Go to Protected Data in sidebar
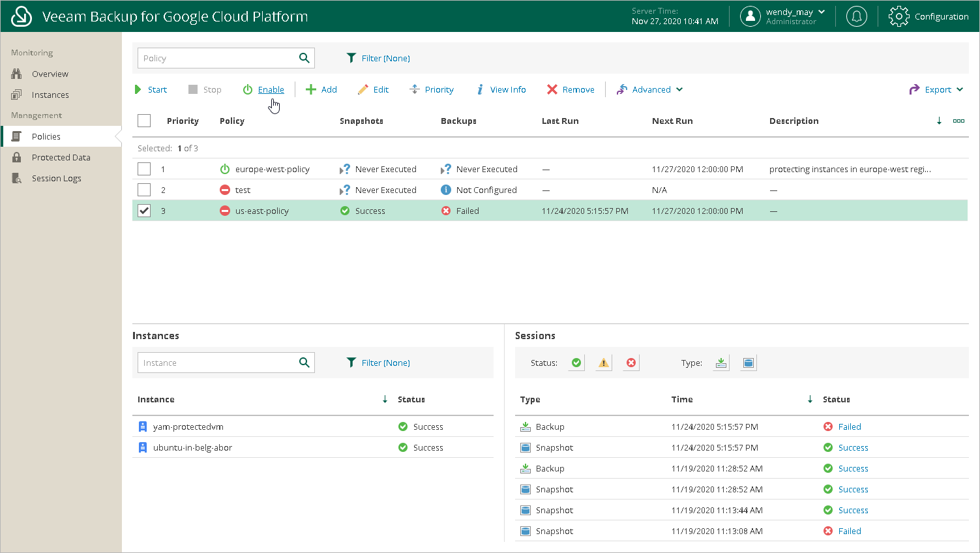Screen dimensions: 980x553 coord(61,157)
